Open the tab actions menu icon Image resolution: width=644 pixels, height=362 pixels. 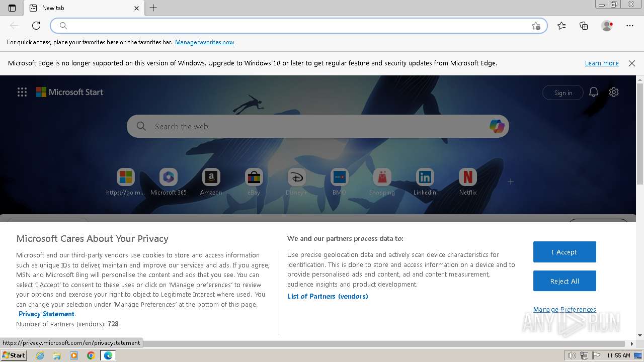tap(12, 8)
